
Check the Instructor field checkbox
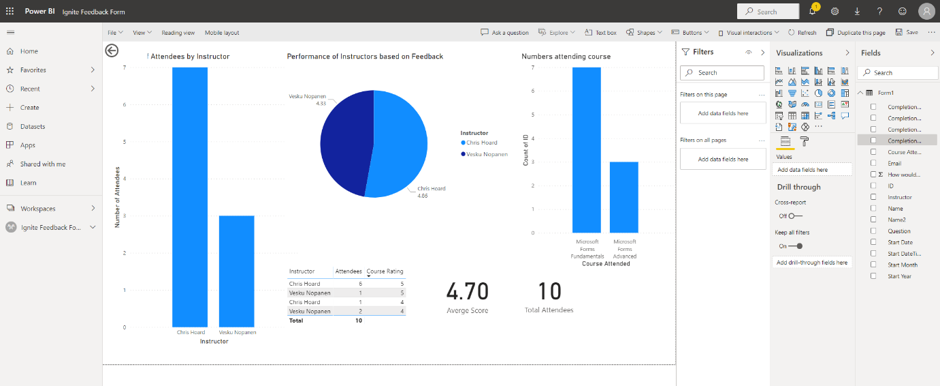[x=873, y=197]
